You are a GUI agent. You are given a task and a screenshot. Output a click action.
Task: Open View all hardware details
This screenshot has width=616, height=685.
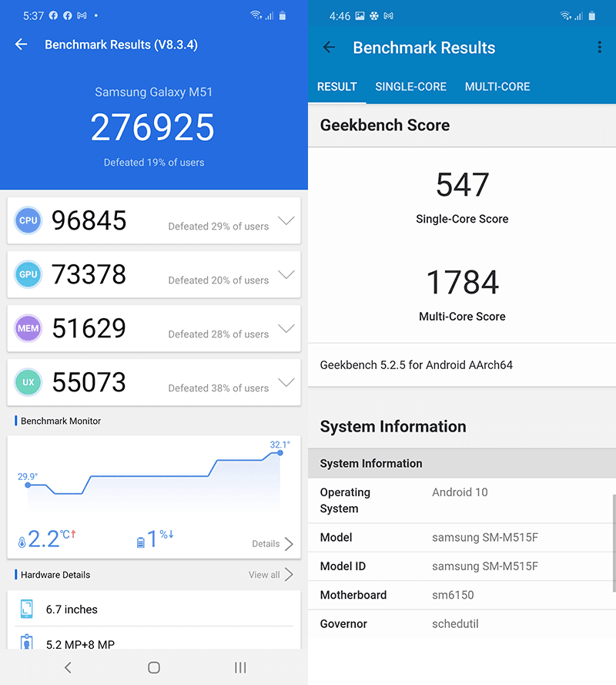pos(264,575)
